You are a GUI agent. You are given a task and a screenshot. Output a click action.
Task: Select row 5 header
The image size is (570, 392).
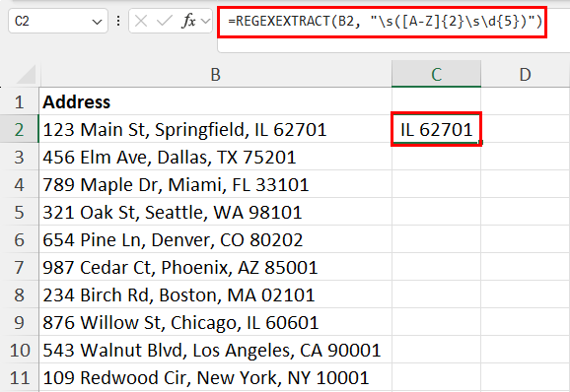pos(20,212)
